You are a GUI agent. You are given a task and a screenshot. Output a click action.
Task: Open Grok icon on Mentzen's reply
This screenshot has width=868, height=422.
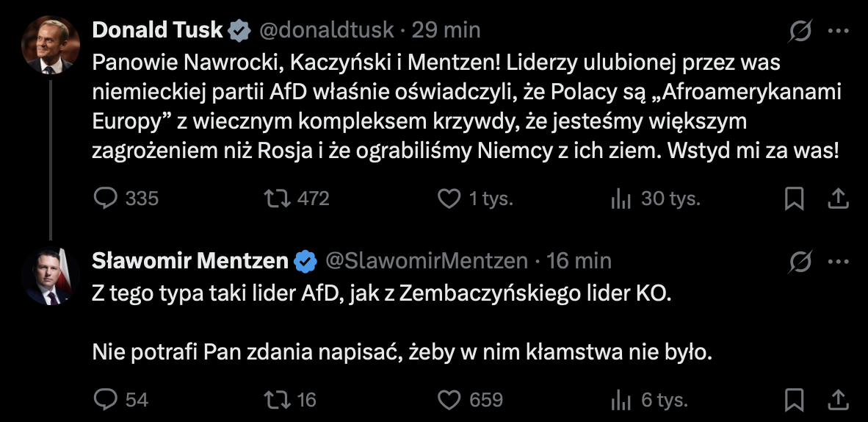(800, 261)
